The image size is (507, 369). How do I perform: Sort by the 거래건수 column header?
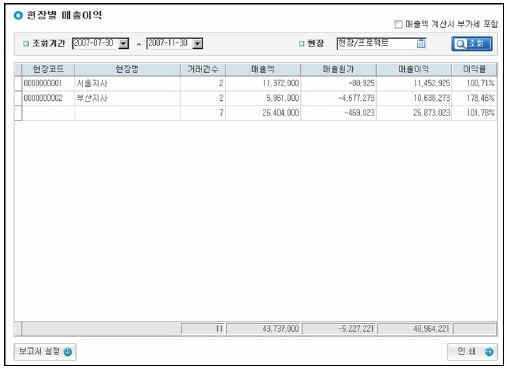pos(203,69)
